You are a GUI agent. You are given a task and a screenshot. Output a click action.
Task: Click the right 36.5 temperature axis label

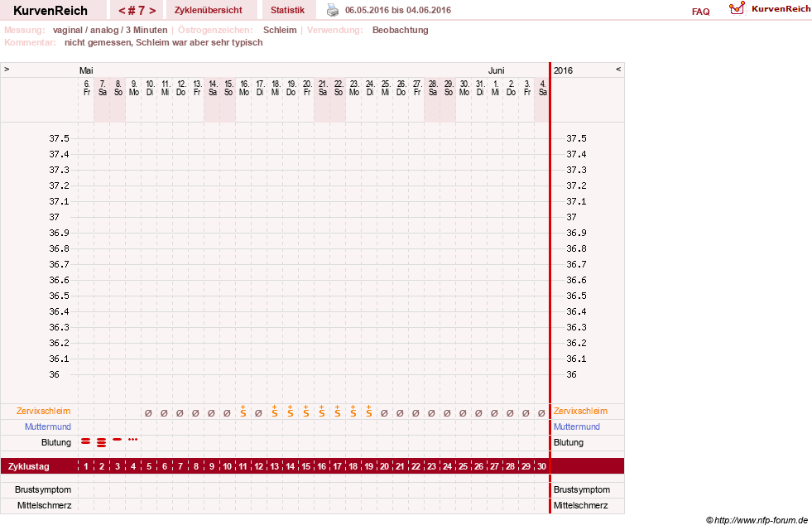[576, 296]
